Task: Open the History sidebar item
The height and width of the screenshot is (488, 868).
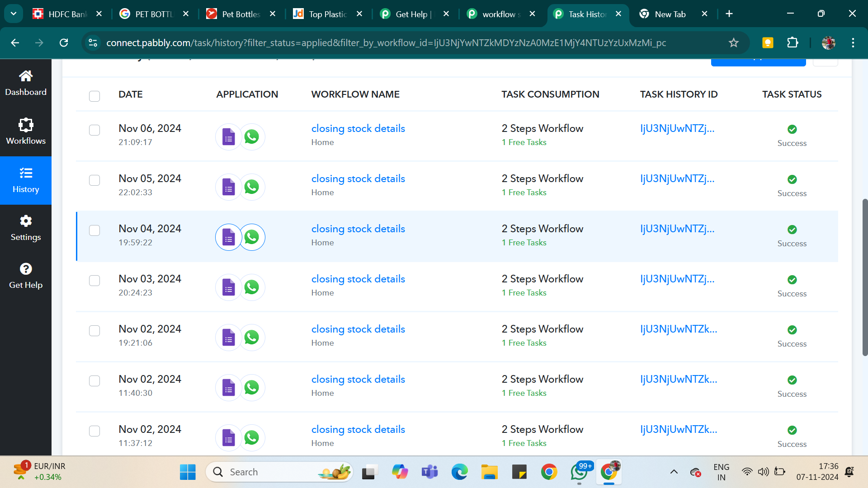Action: click(x=26, y=180)
